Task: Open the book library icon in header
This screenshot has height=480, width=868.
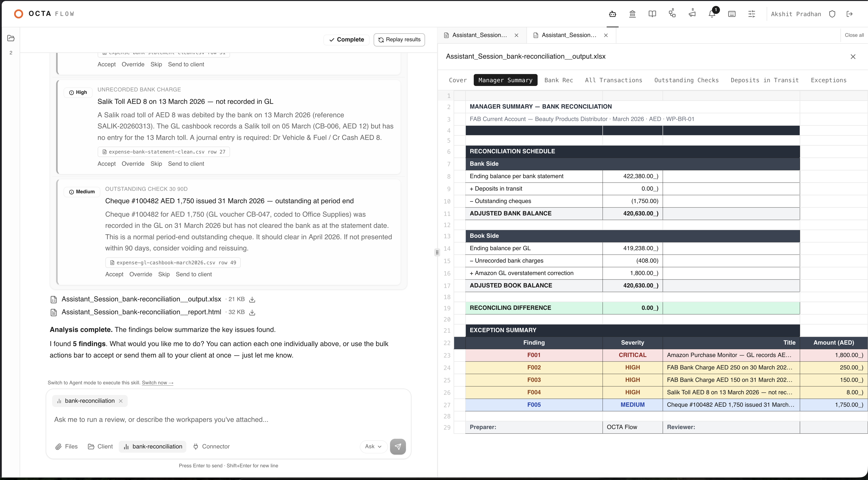Action: pos(652,14)
